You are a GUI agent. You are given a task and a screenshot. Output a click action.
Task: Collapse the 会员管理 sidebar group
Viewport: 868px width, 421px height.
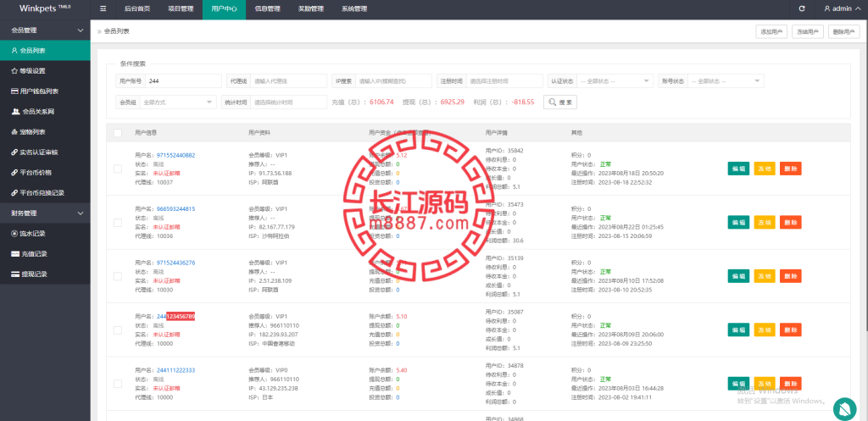point(45,30)
